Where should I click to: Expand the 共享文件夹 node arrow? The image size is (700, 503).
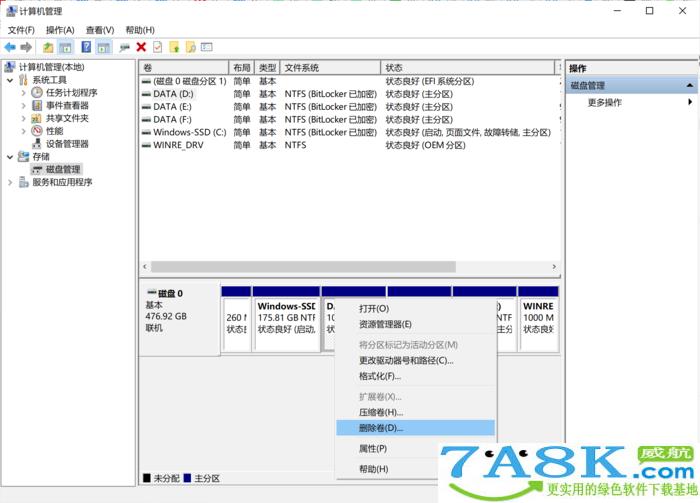pos(23,118)
